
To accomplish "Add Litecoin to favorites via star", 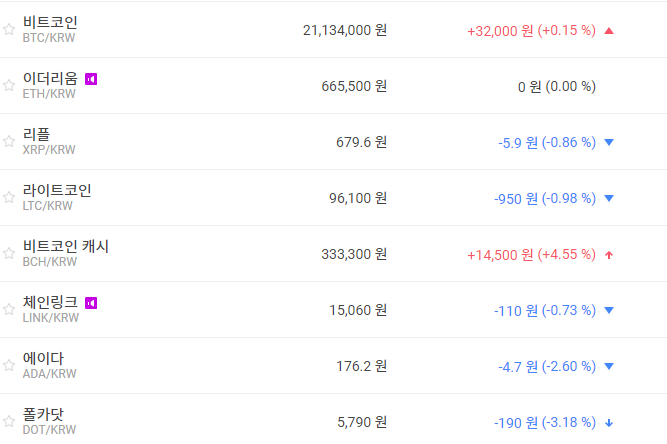I will (x=9, y=198).
